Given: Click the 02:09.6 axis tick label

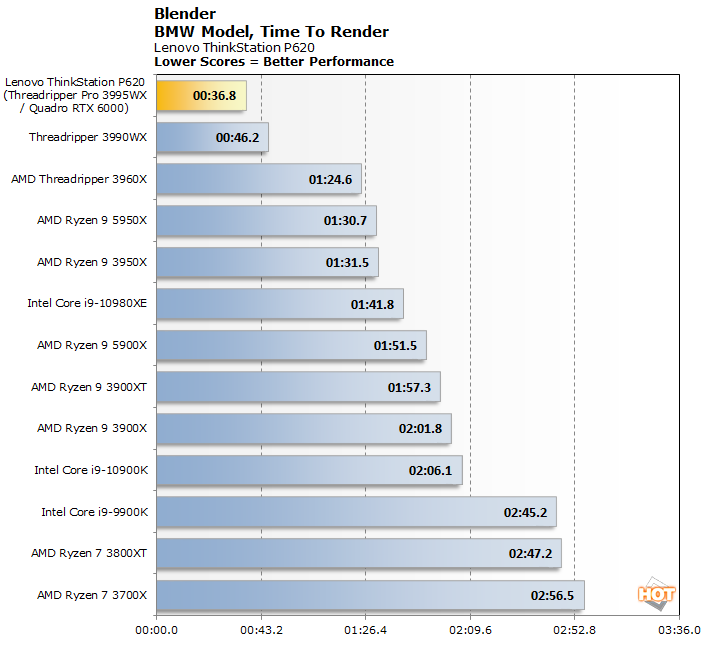Looking at the screenshot, I should (x=470, y=630).
